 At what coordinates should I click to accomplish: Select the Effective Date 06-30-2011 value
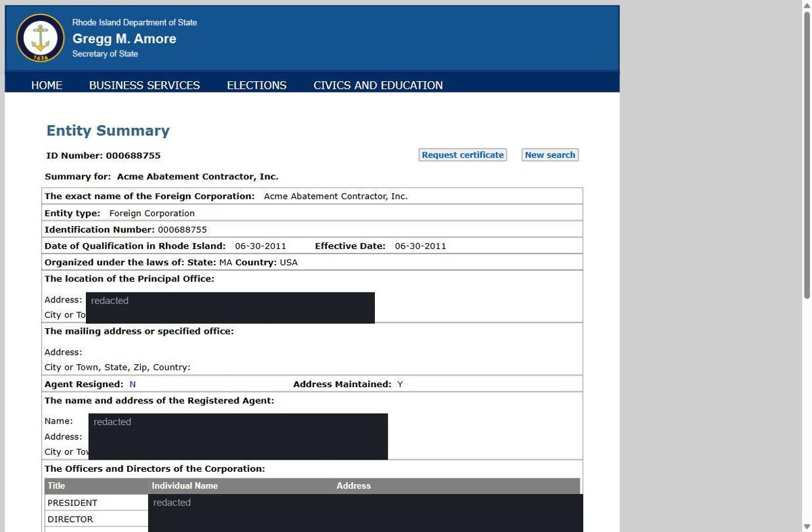(x=420, y=246)
